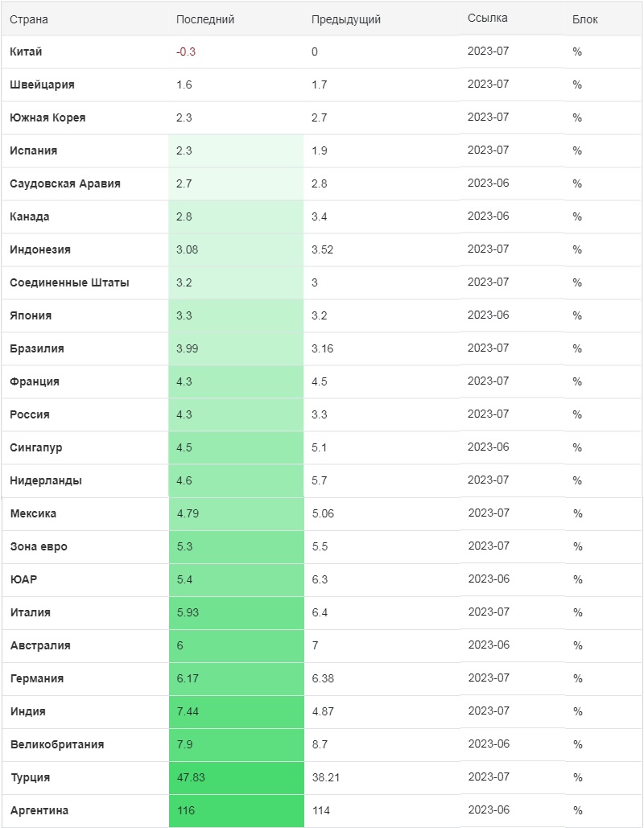Click the Предыдущий column header

[x=345, y=19]
